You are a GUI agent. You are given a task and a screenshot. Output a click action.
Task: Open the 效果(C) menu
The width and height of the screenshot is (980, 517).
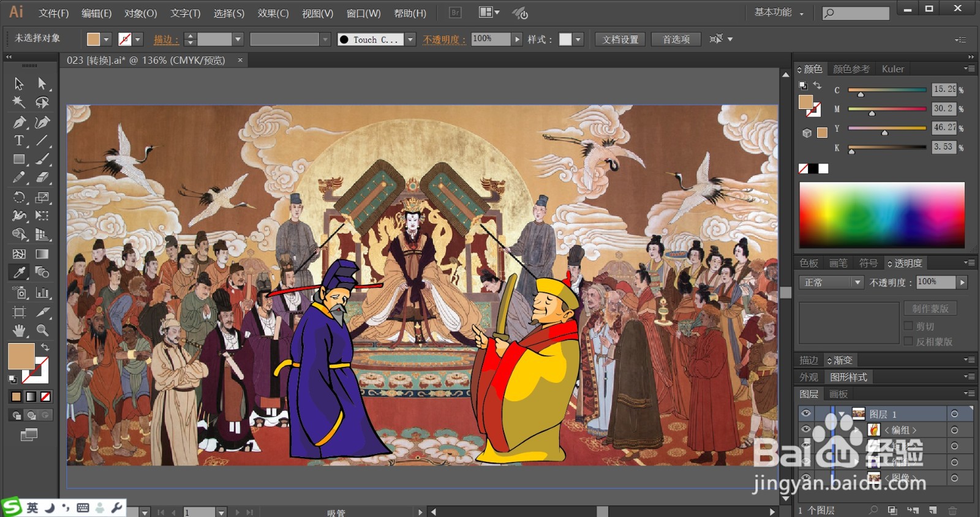pyautogui.click(x=273, y=13)
